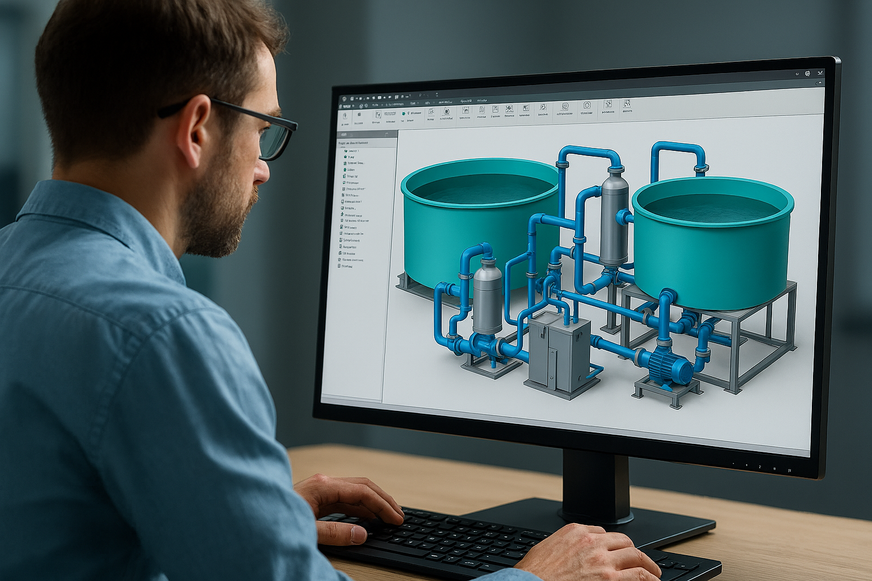Click the green dot icon in the ribbon
The image size is (872, 581).
404,113
